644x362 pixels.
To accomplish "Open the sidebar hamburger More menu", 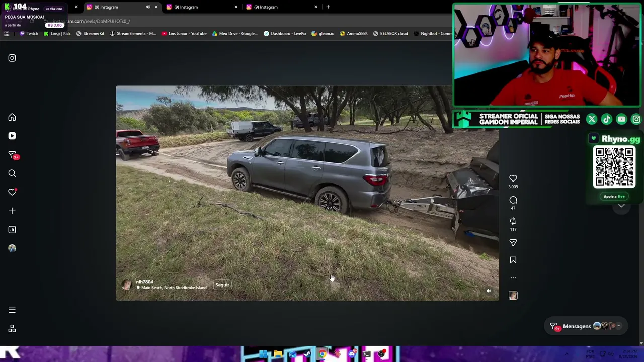I will 12,310.
